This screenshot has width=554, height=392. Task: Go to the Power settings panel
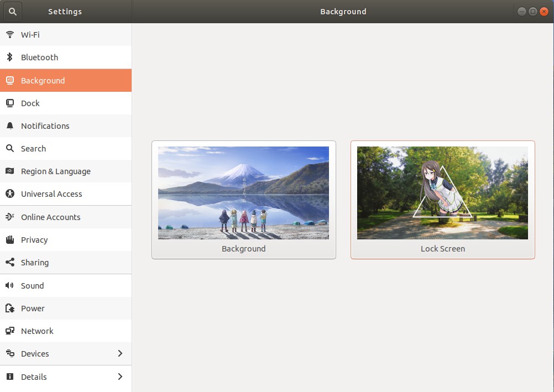click(33, 309)
